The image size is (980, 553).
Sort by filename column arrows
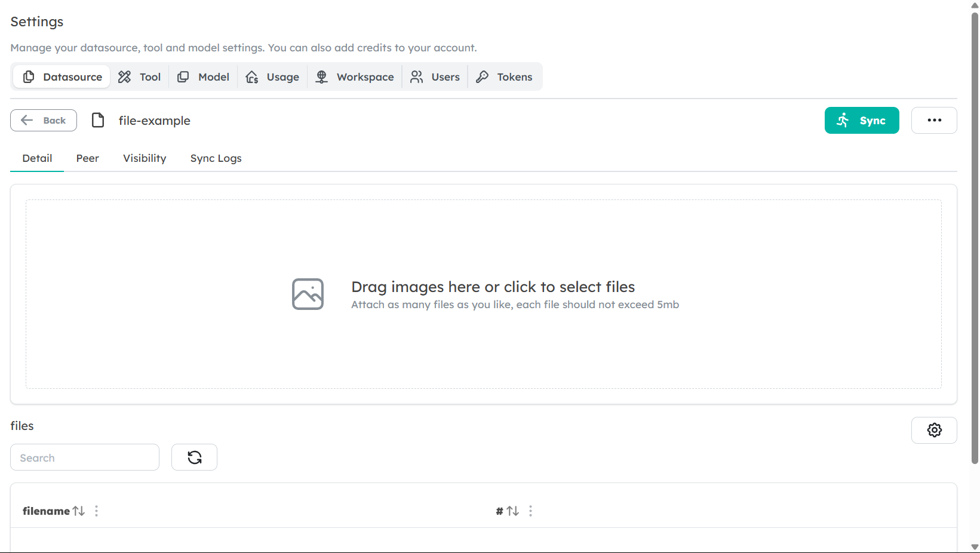(79, 511)
